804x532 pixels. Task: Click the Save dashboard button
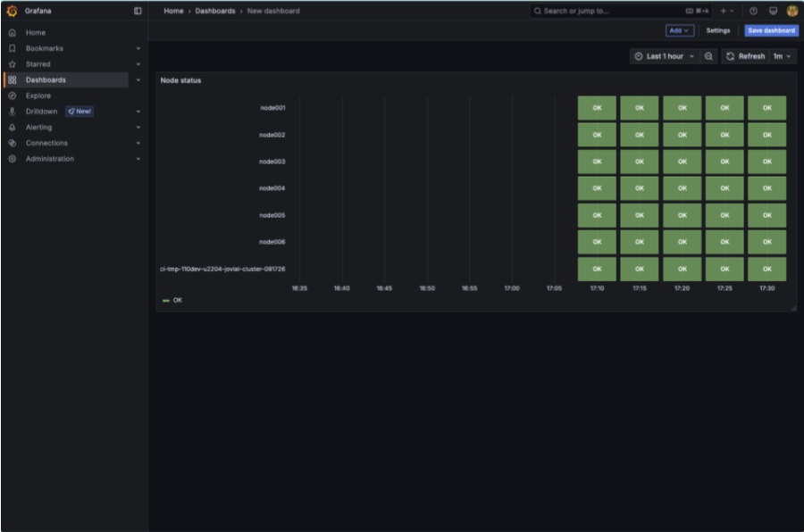pos(771,30)
